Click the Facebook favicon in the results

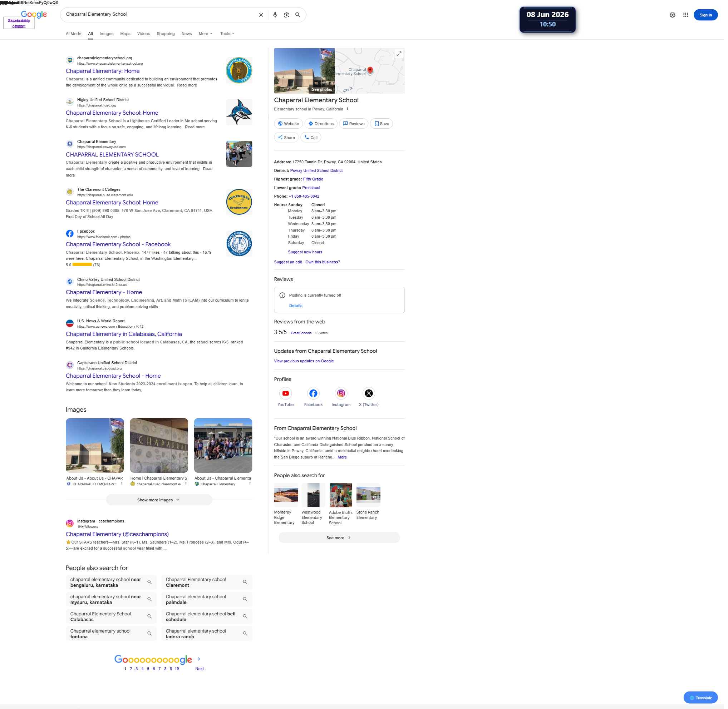pyautogui.click(x=70, y=234)
